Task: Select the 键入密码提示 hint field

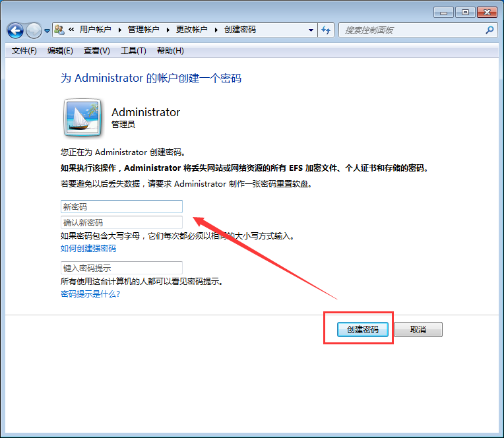Action: [x=121, y=268]
